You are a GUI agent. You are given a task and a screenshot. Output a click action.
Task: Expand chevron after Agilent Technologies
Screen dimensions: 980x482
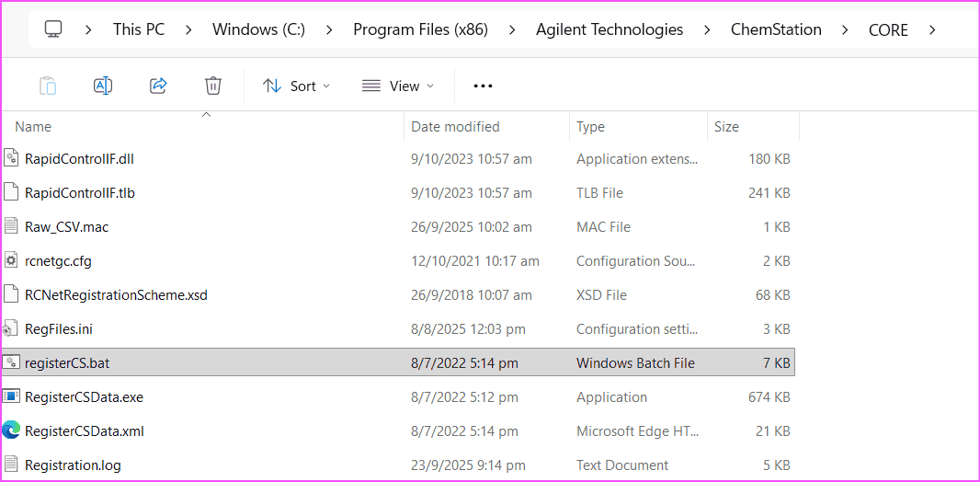[x=707, y=29]
